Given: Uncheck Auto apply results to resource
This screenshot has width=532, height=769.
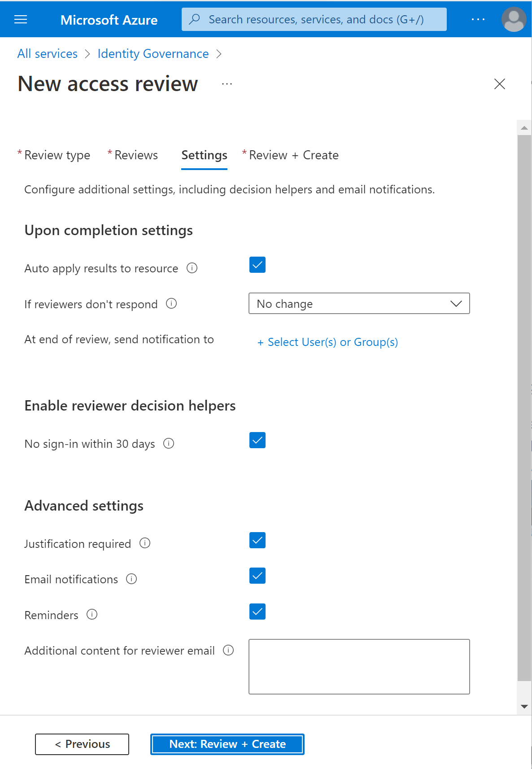Looking at the screenshot, I should [x=257, y=265].
